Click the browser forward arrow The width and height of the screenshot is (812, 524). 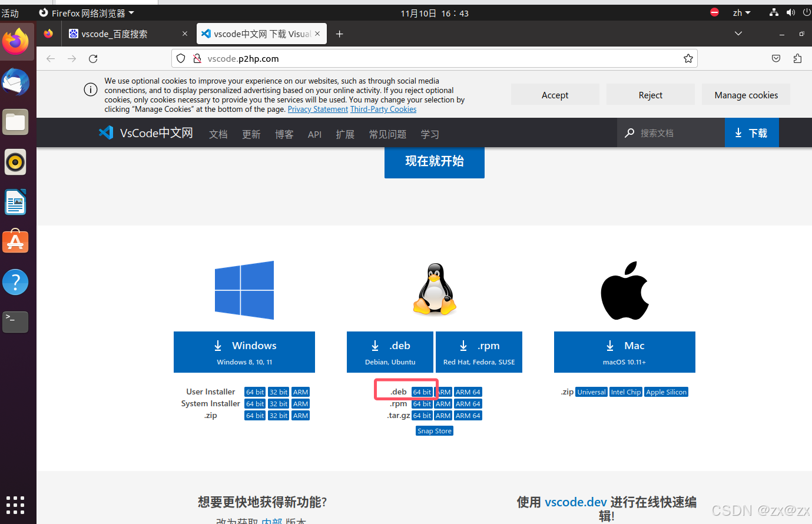(x=72, y=58)
